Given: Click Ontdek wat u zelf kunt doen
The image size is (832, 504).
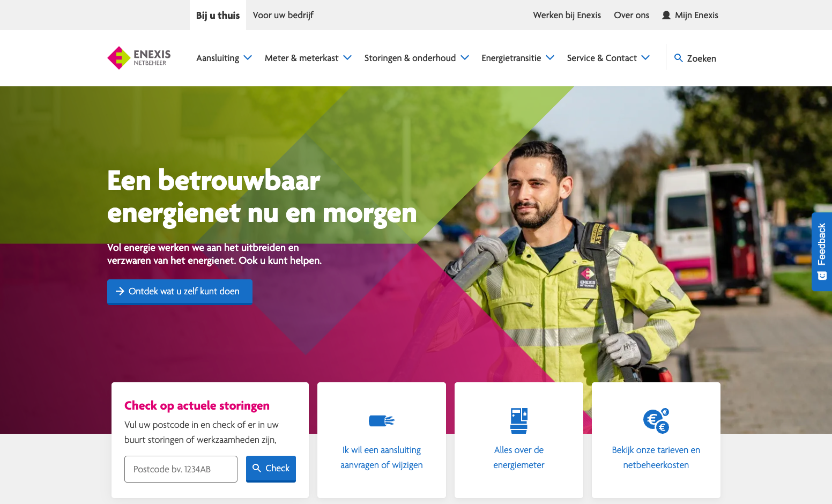Looking at the screenshot, I should (x=180, y=292).
